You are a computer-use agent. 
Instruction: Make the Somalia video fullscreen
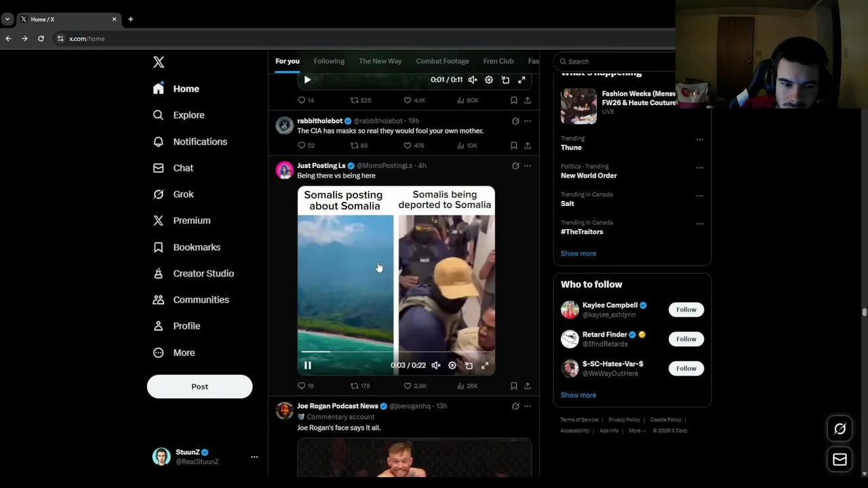tap(485, 365)
